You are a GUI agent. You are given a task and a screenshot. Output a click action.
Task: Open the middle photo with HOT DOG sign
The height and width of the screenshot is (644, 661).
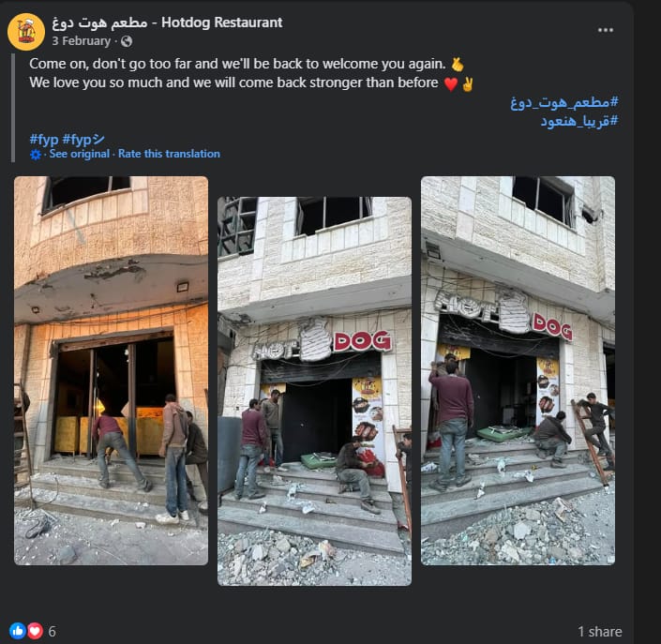pyautogui.click(x=314, y=391)
